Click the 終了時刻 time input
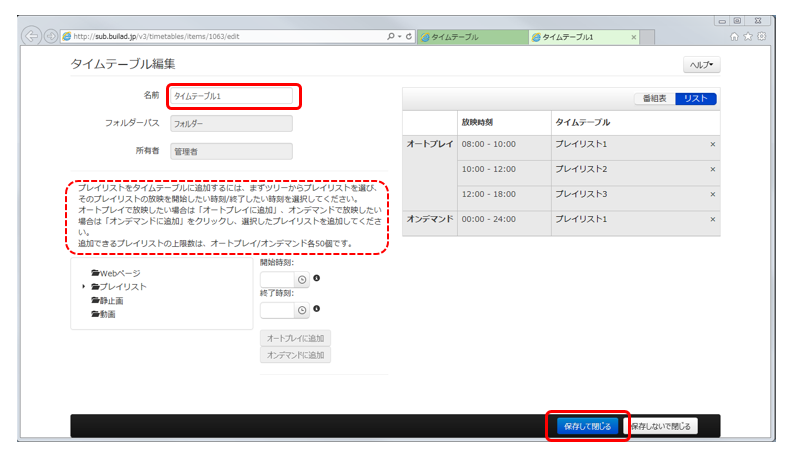Viewport: 791px width, 455px height. (277, 310)
